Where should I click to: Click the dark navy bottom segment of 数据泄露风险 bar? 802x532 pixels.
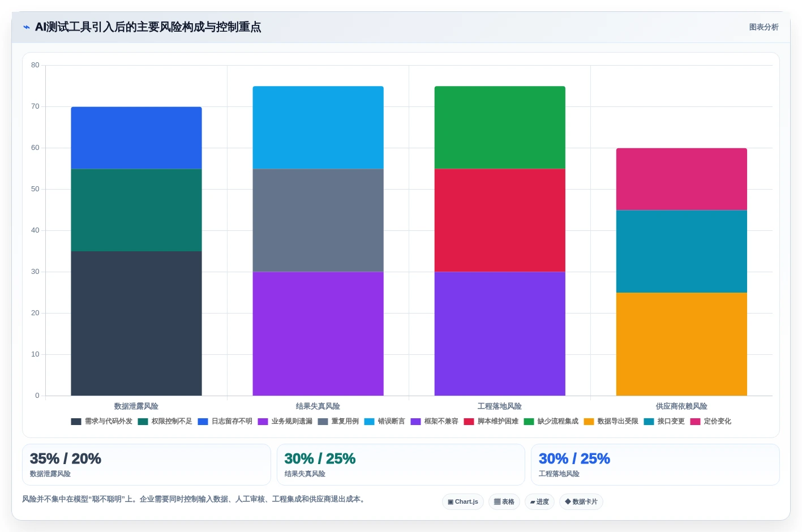[136, 324]
